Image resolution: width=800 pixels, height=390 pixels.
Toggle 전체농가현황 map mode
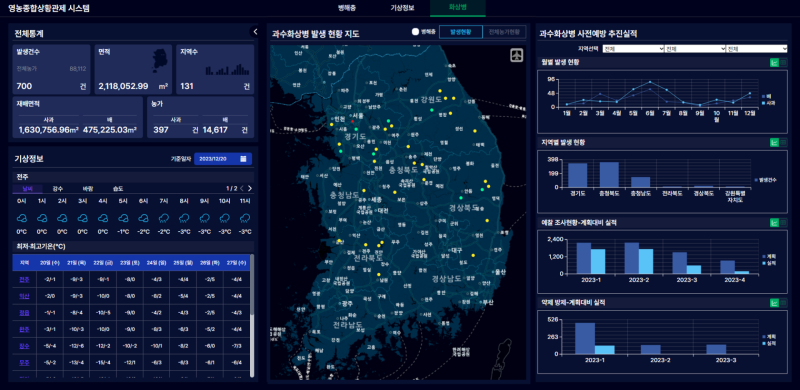(x=504, y=32)
